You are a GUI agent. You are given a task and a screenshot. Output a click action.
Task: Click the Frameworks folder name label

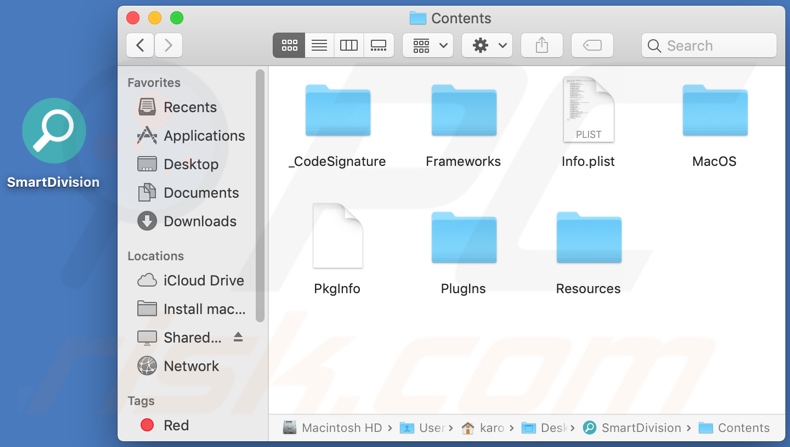point(463,161)
